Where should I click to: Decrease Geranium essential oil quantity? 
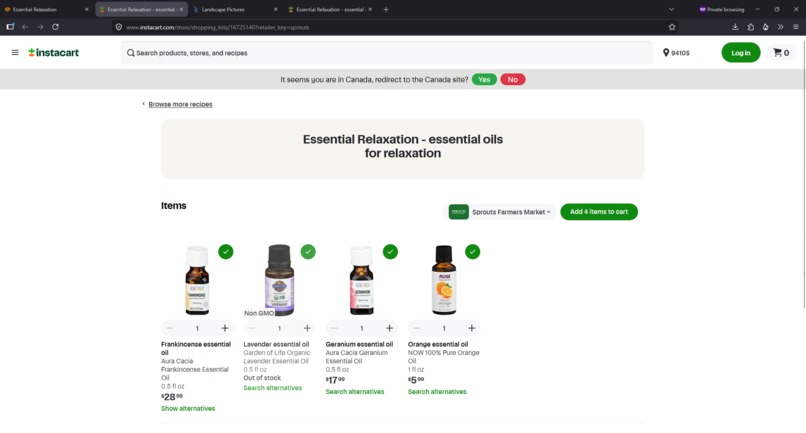coord(334,328)
